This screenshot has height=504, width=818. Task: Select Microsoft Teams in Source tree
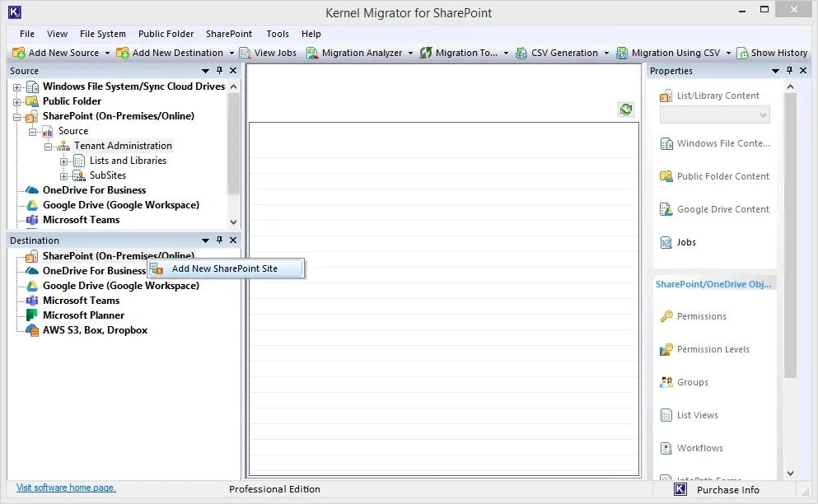tap(81, 220)
